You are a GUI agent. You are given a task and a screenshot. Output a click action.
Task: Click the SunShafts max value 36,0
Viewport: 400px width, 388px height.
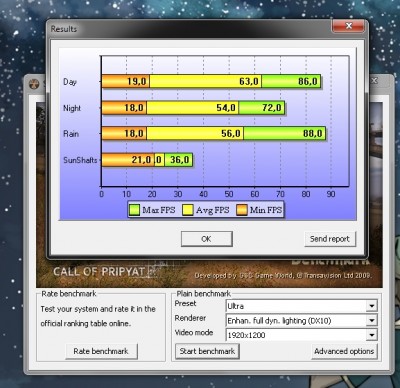(180, 160)
